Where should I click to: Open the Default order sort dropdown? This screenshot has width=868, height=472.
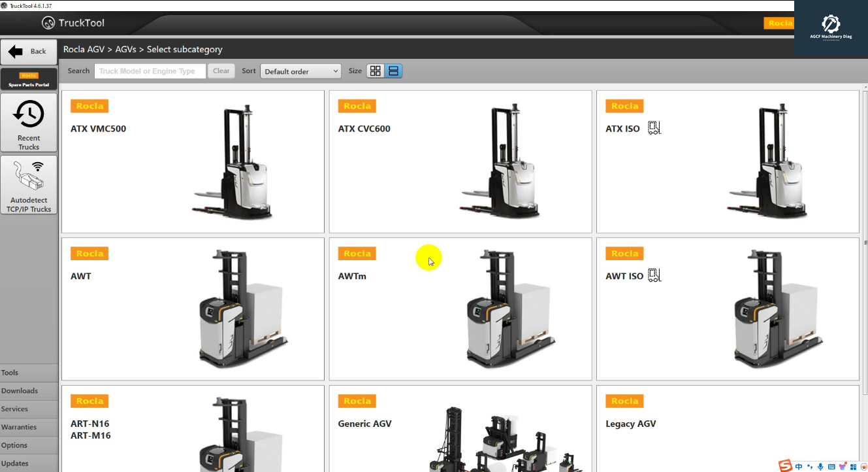click(x=300, y=71)
